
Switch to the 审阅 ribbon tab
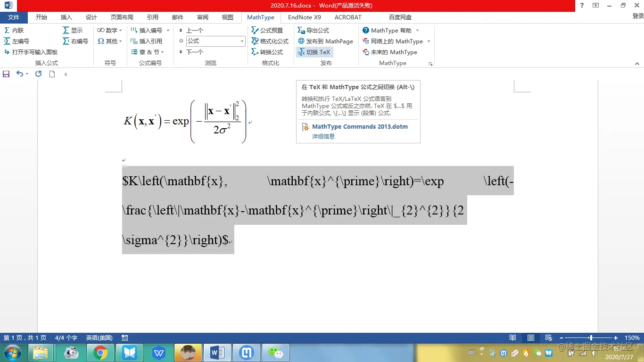pyautogui.click(x=203, y=17)
